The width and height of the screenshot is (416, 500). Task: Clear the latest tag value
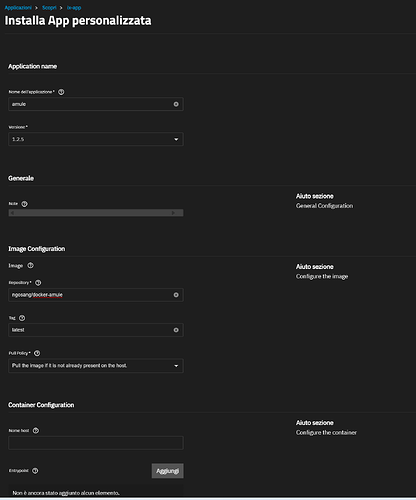pyautogui.click(x=176, y=330)
